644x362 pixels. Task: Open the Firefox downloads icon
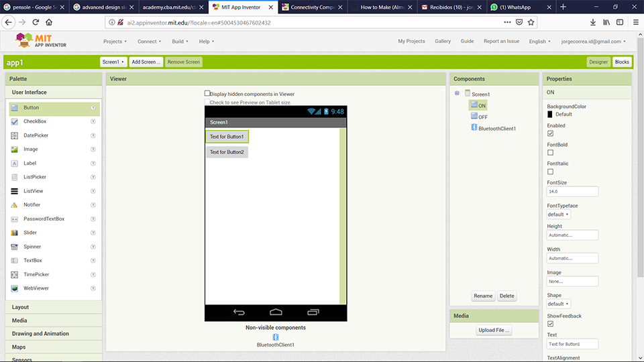(592, 22)
